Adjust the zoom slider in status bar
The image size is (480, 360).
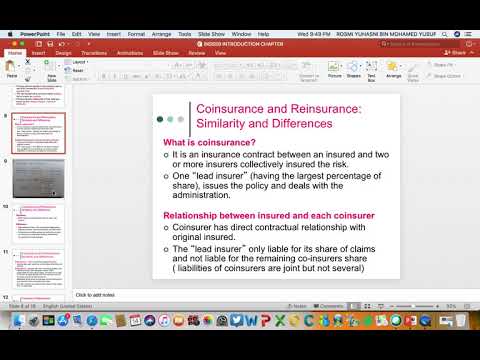click(414, 306)
